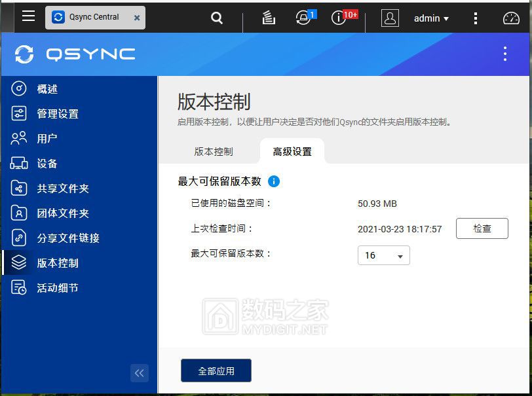Collapse the sidebar with the « button
532x396 pixels.
(x=140, y=373)
